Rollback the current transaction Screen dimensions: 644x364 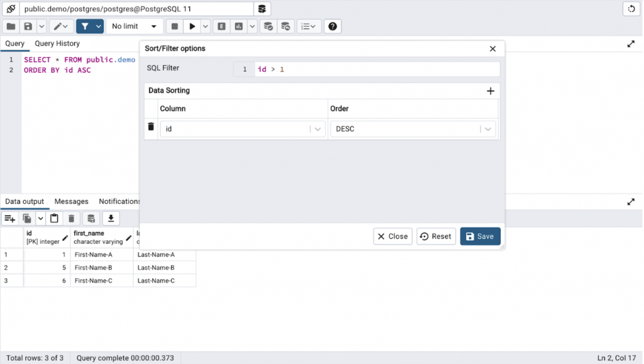pyautogui.click(x=285, y=26)
